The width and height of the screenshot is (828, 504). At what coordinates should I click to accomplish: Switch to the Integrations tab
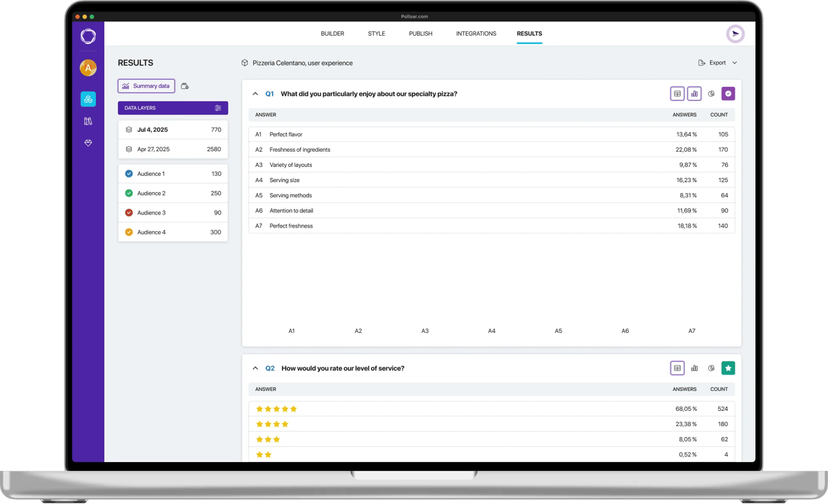(x=476, y=34)
